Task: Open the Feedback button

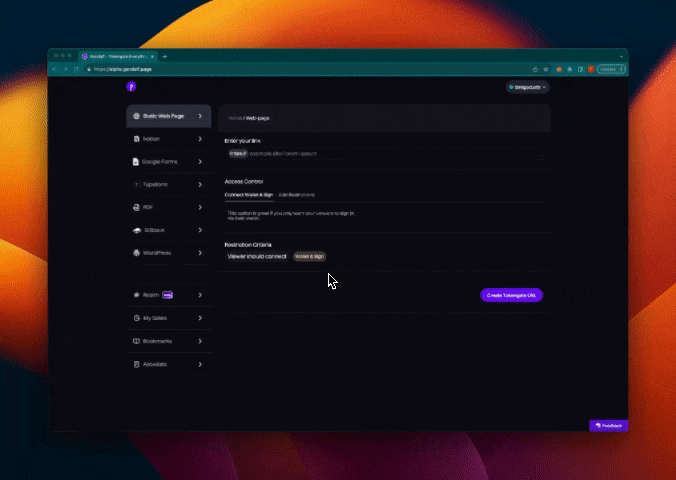Action: (609, 426)
